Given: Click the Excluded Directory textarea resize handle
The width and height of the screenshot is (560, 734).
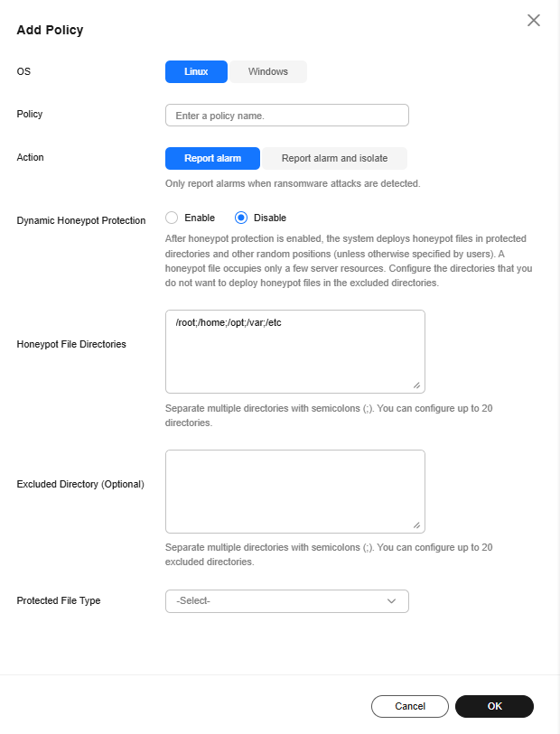Looking at the screenshot, I should 416,525.
